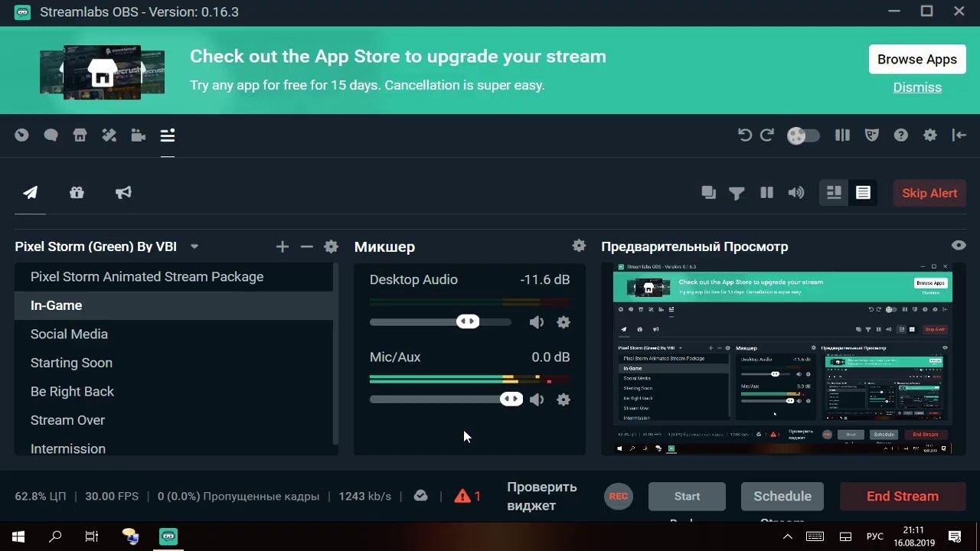The height and width of the screenshot is (551, 980).
Task: Click the scene list scrollbar
Action: pyautogui.click(x=335, y=354)
